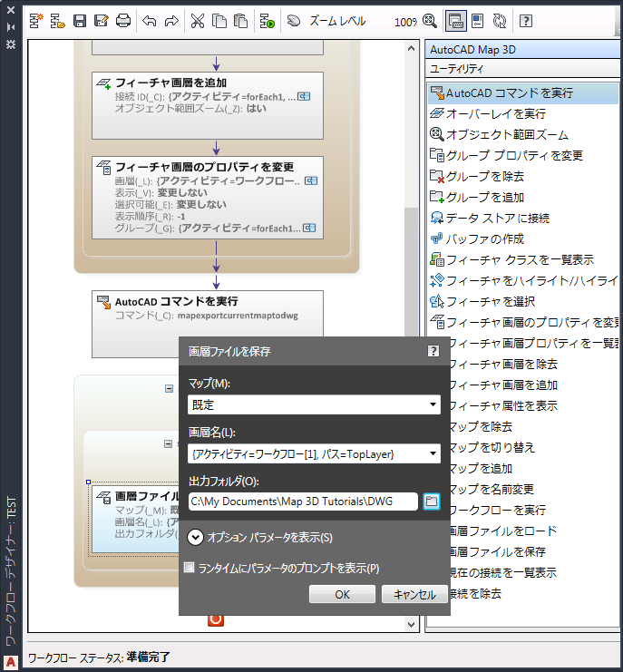This screenshot has height=672, width=623.
Task: Toggle the activity panel display button
Action: 456,21
